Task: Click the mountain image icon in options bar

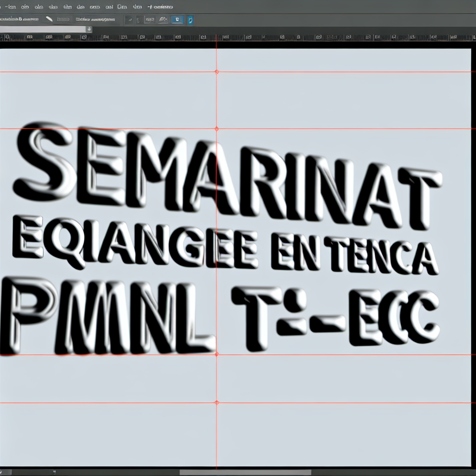Action: [163, 20]
